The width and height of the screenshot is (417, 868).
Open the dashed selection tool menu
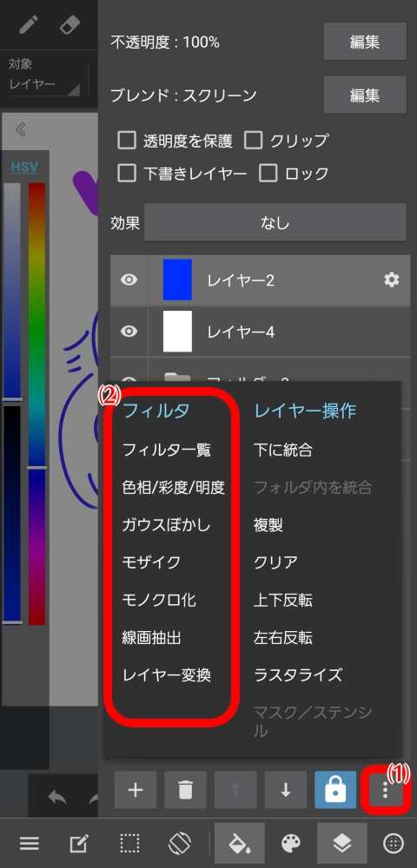pos(129,844)
